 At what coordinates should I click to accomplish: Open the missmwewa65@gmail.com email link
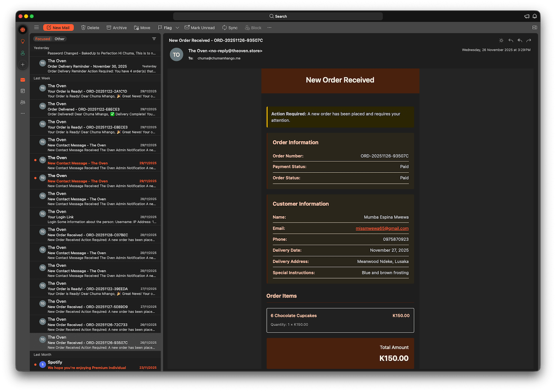click(382, 228)
